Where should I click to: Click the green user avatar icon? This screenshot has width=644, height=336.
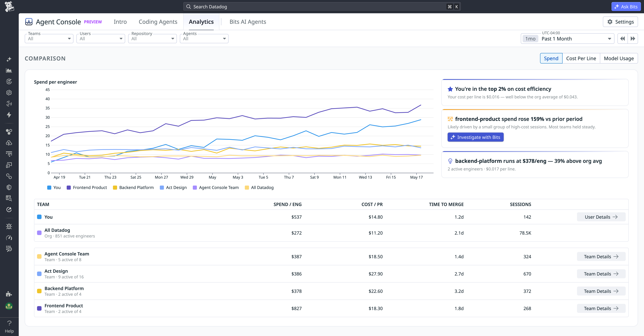pos(9,306)
